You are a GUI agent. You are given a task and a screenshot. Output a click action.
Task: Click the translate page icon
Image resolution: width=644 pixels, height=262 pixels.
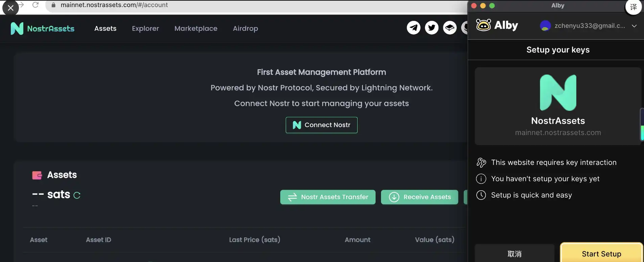(633, 7)
